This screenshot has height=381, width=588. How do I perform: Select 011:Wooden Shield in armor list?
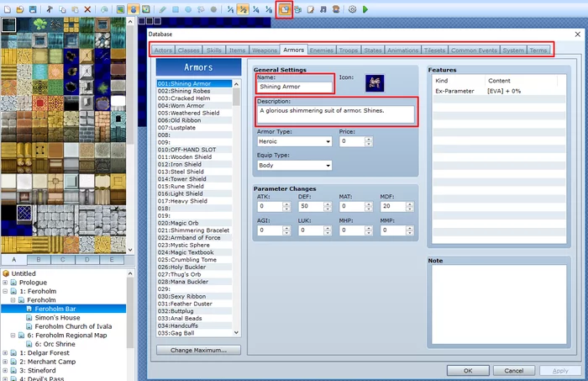click(x=194, y=157)
